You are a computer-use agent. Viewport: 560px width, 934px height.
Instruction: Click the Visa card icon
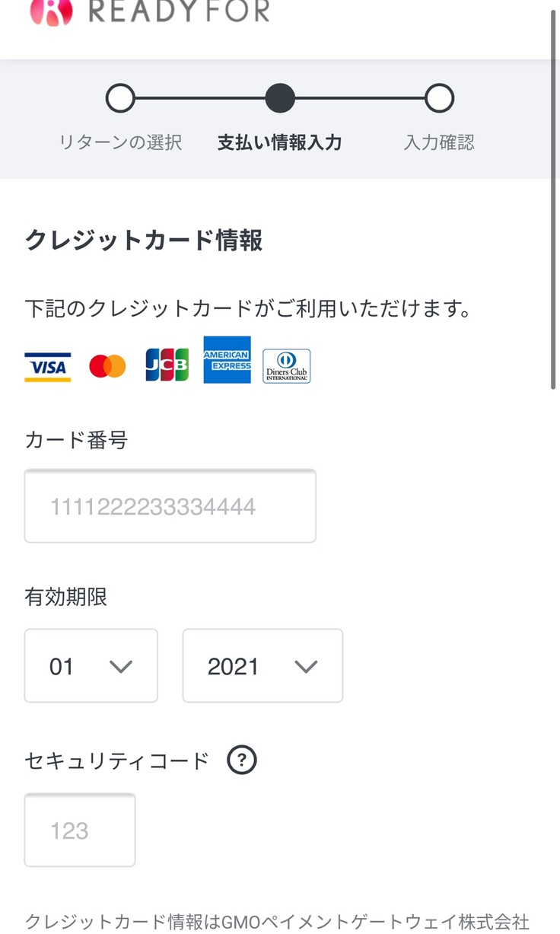(47, 367)
